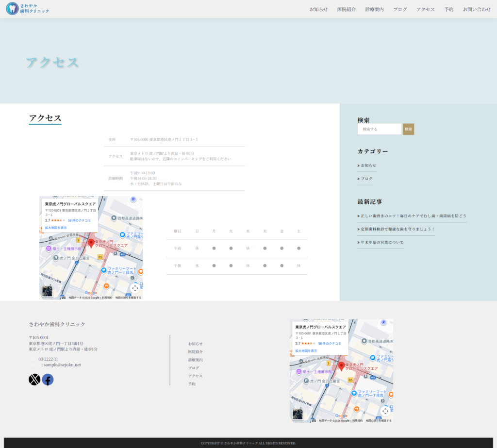The width and height of the screenshot is (497, 448).
Task: Select the お知らせ category in sidebar
Action: 368,166
